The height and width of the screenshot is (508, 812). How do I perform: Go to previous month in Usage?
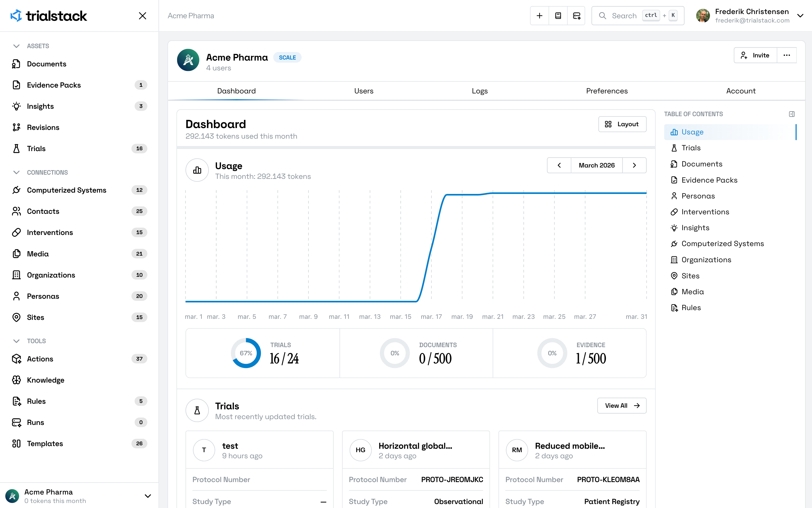[559, 165]
